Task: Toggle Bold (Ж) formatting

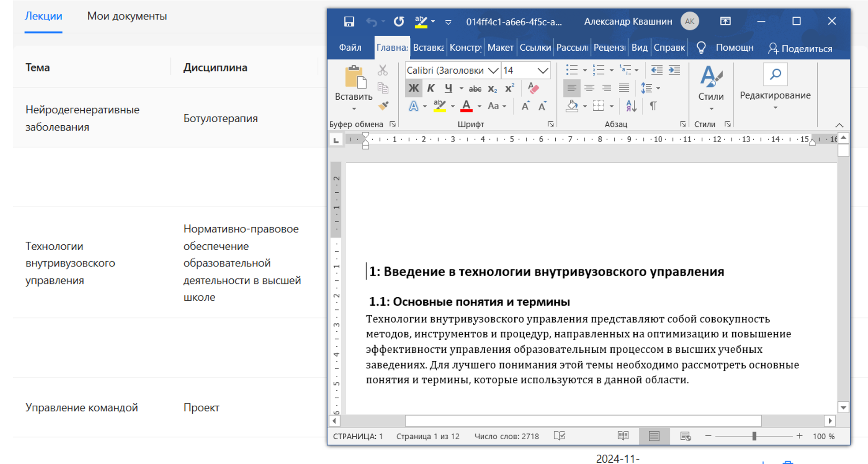Action: (x=413, y=88)
